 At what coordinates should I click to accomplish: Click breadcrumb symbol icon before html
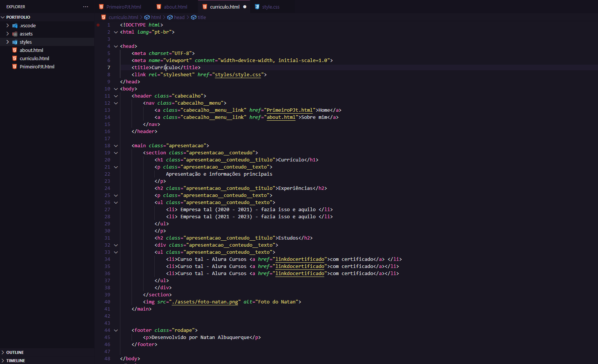(x=147, y=17)
